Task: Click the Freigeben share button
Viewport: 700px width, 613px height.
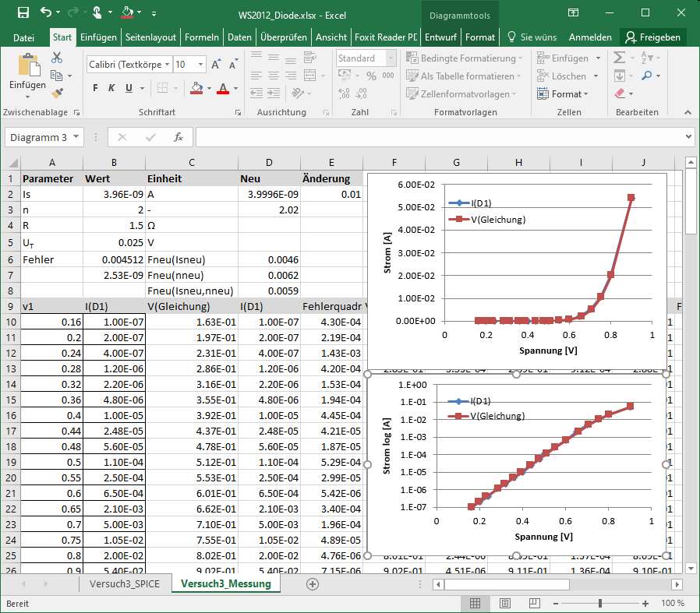Action: [x=653, y=37]
